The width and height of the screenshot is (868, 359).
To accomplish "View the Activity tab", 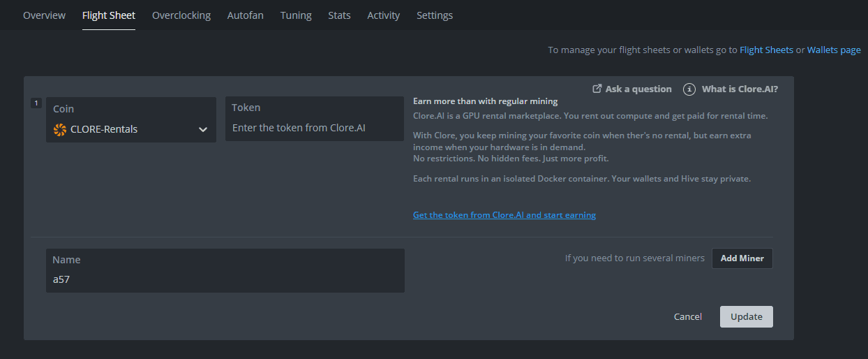I will [384, 15].
